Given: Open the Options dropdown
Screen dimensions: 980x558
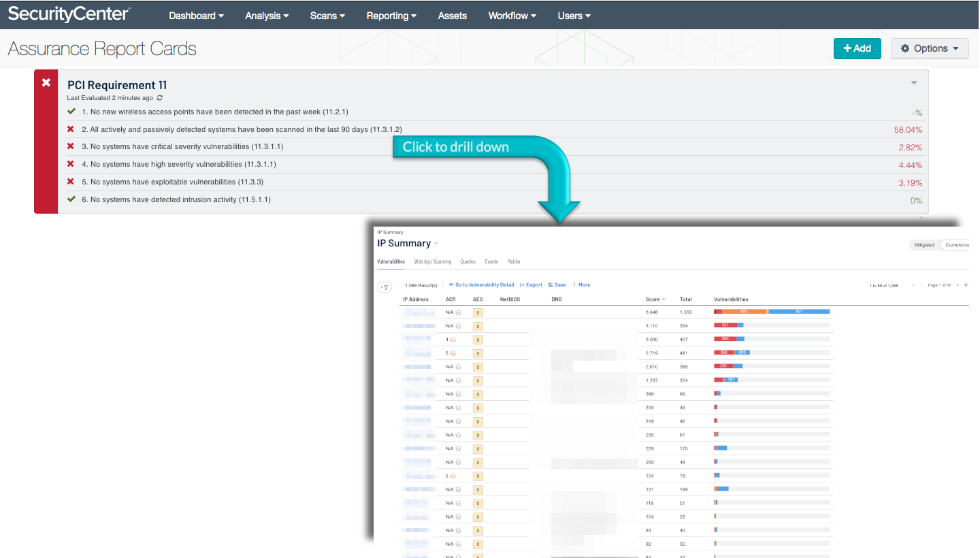Looking at the screenshot, I should click(x=930, y=48).
